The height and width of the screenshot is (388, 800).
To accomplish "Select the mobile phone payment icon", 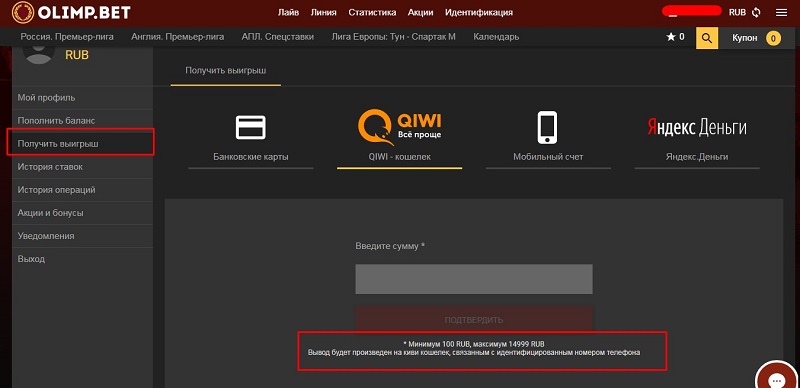I will (547, 127).
